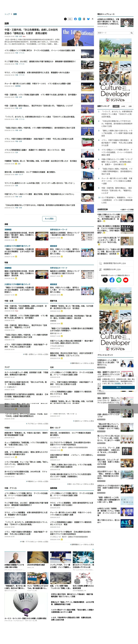This screenshot has width=138, height=644.
Task: Follow Sankei on LINE
Action: [x=119, y=280]
